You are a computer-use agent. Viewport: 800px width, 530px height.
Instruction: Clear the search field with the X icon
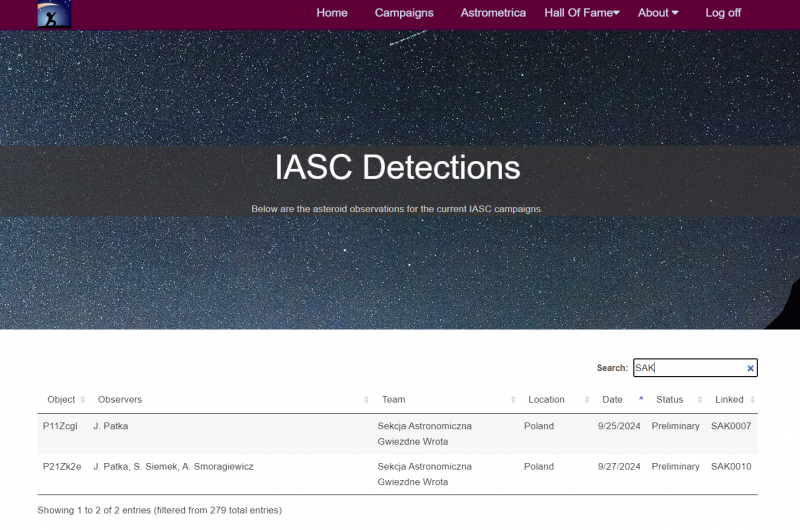[x=751, y=369]
